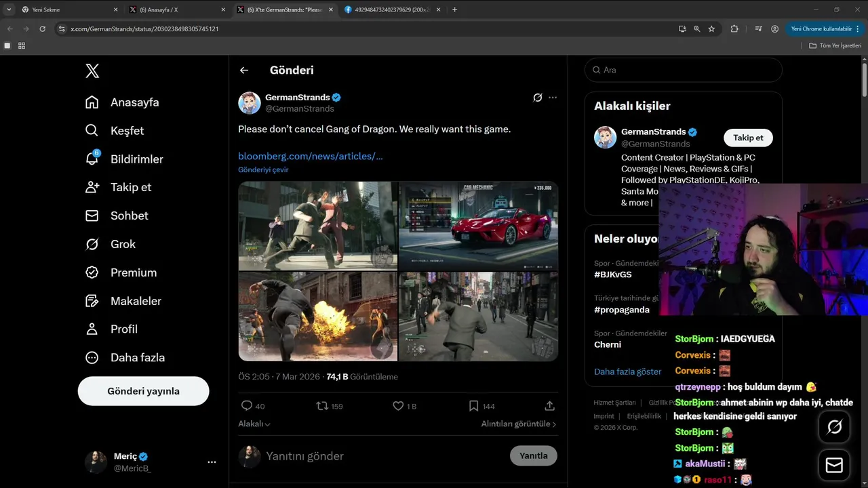Click the Ara search field
The width and height of the screenshot is (868, 488).
[x=684, y=70]
